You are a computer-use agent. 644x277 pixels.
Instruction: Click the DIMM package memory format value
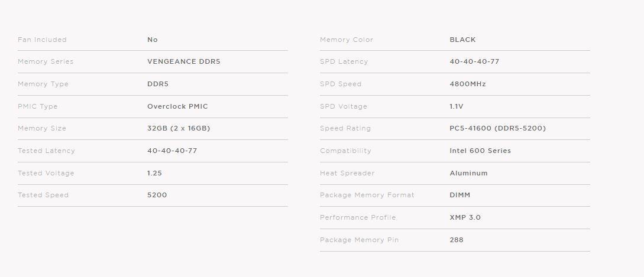(459, 195)
